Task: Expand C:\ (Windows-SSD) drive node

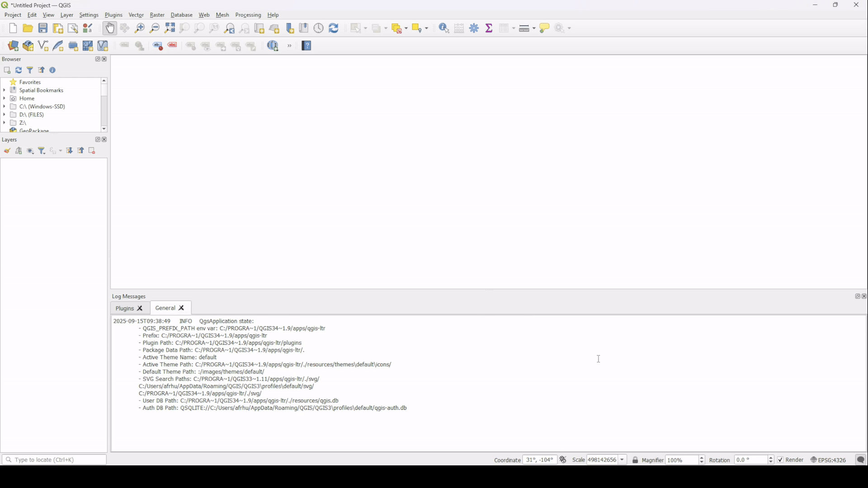Action: click(x=4, y=107)
